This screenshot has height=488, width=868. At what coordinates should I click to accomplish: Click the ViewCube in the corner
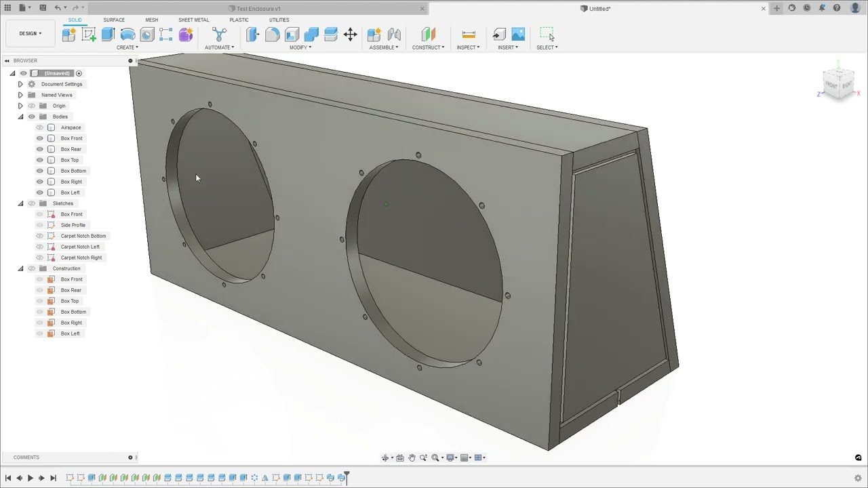(x=838, y=84)
